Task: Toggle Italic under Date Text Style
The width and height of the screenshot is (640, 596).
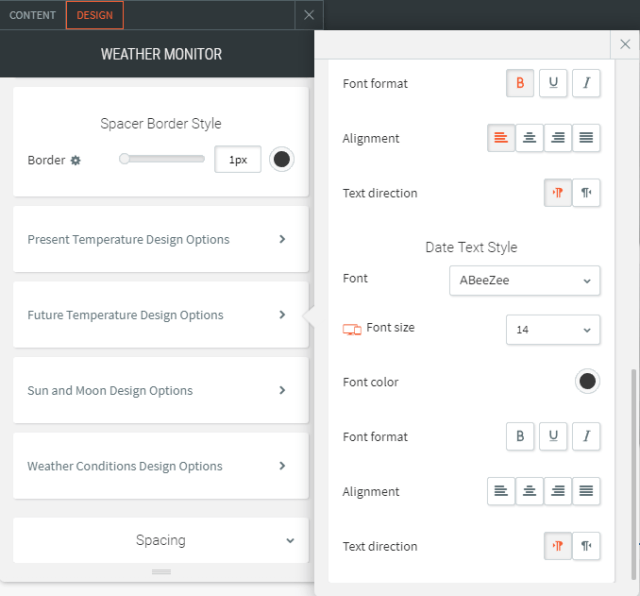Action: click(x=586, y=436)
